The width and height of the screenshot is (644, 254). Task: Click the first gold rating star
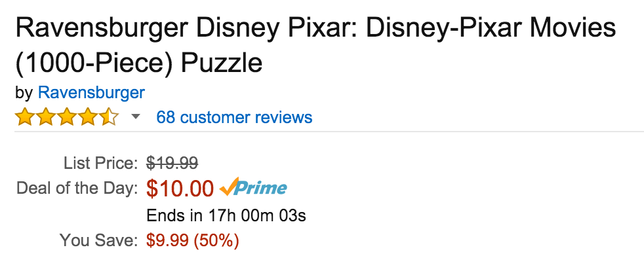point(26,117)
